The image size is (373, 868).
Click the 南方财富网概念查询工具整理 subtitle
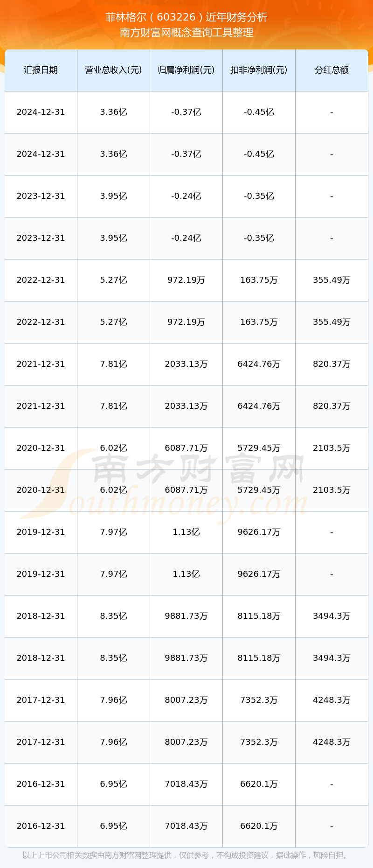[186, 33]
